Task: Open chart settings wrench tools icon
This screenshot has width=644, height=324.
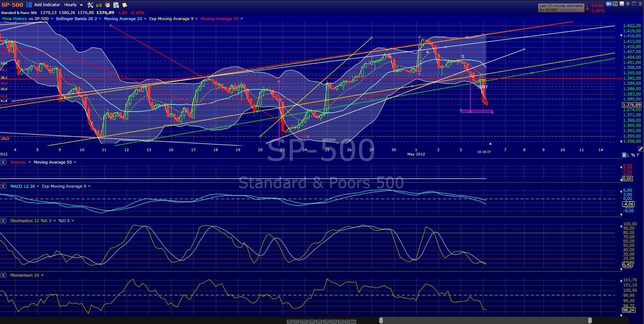Action: pyautogui.click(x=90, y=5)
